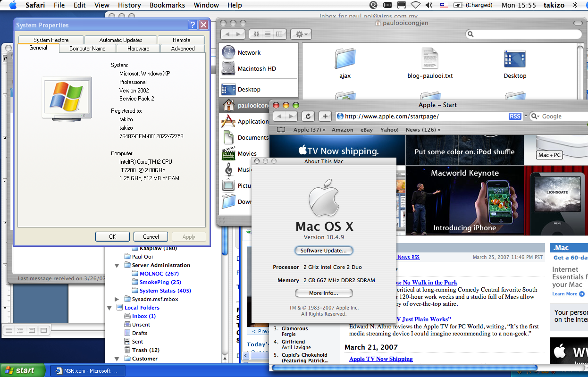Click the Finder search field
This screenshot has width=588, height=377.
click(x=524, y=34)
